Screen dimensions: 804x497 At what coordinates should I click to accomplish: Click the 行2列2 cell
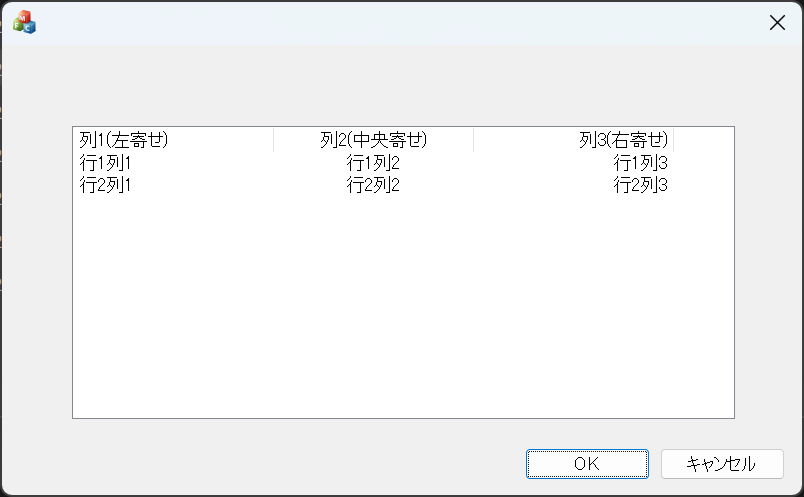coord(373,184)
